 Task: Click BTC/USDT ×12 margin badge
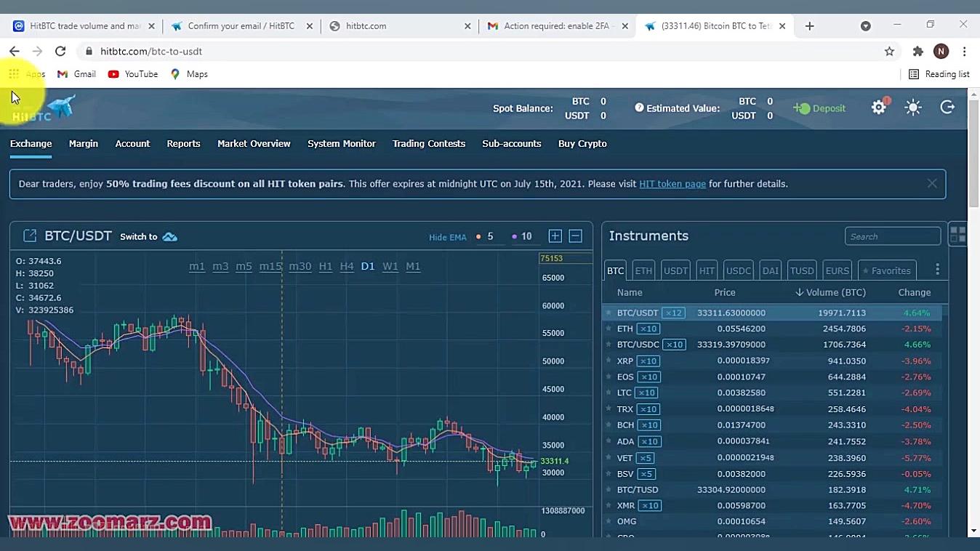point(673,313)
